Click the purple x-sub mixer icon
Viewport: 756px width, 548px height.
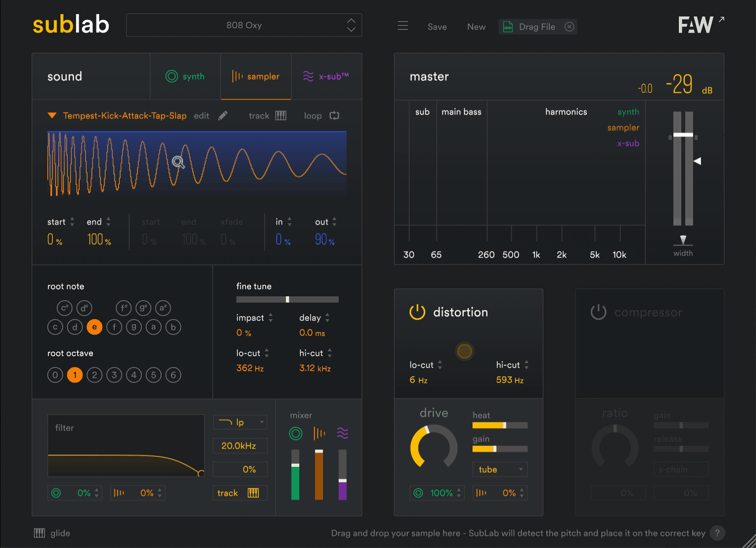click(x=342, y=434)
